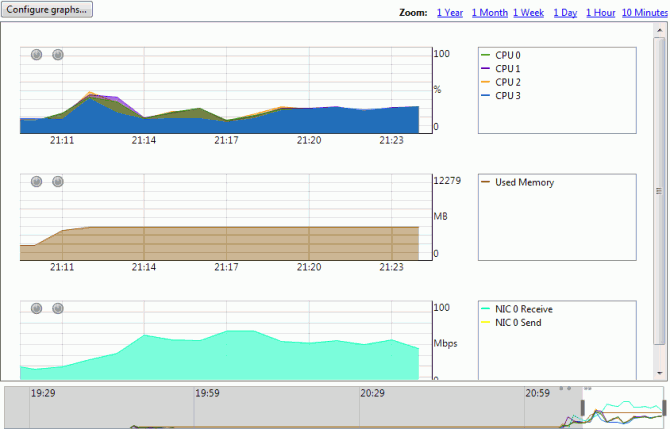Click the right round icon on the CPU graph
The image size is (670, 429).
coord(58,55)
